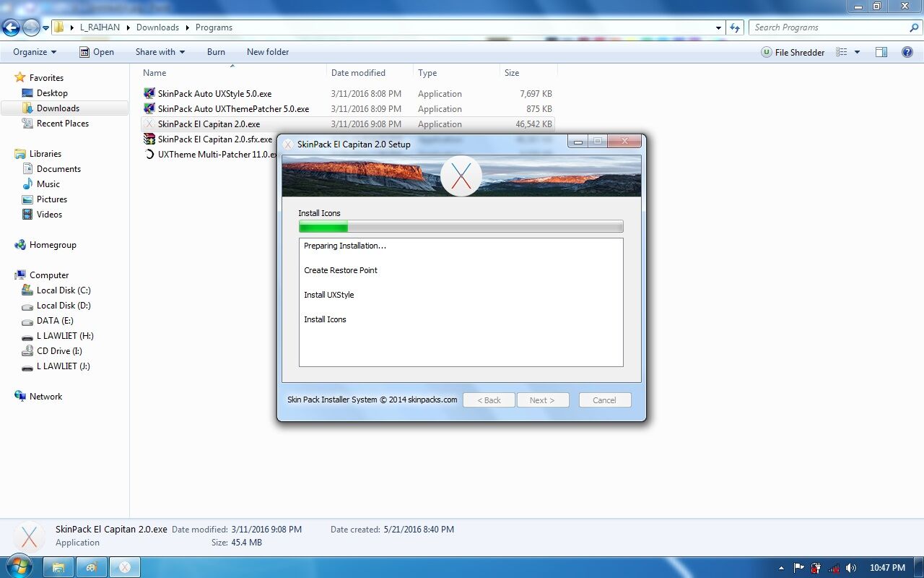Click the Action Center flag icon
Image resolution: width=924 pixels, height=578 pixels.
(x=799, y=568)
